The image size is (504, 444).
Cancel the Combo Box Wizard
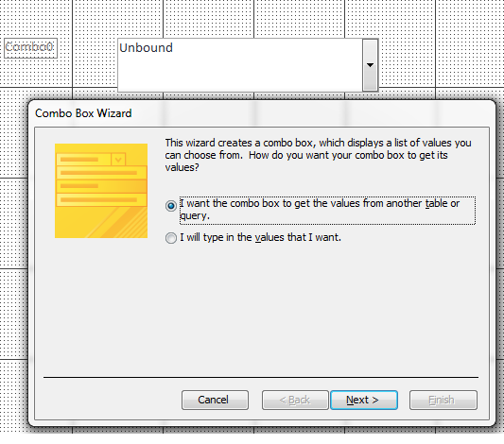215,400
